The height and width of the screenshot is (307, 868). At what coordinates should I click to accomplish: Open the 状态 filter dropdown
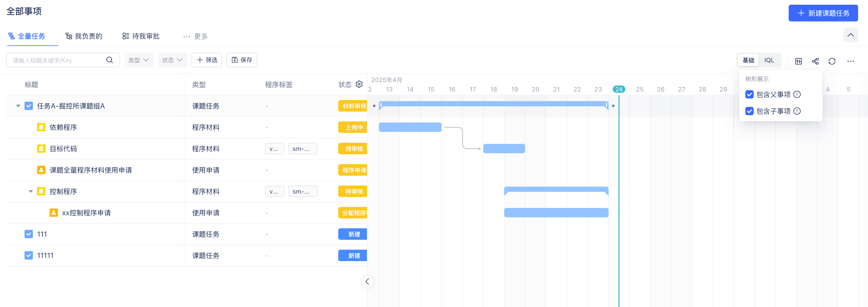click(172, 60)
